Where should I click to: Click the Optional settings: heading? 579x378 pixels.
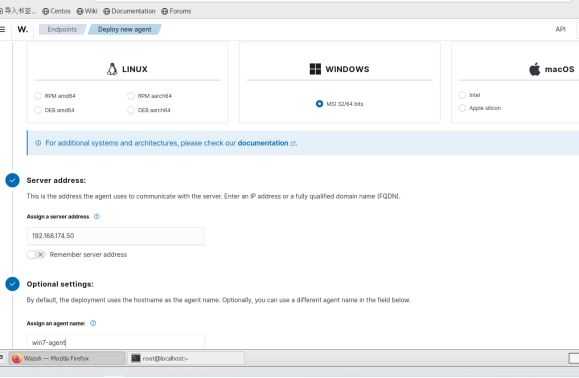click(60, 284)
